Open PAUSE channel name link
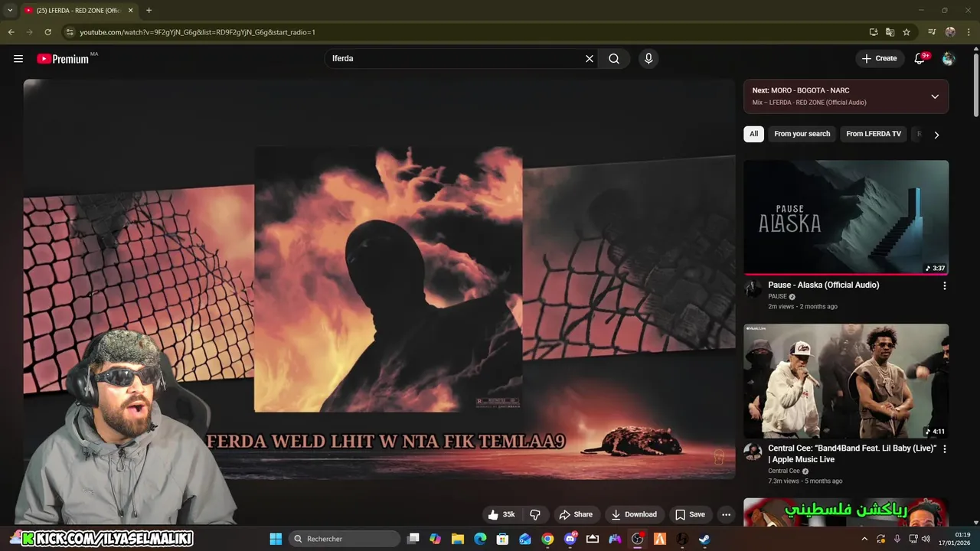Image resolution: width=980 pixels, height=551 pixels. point(777,296)
